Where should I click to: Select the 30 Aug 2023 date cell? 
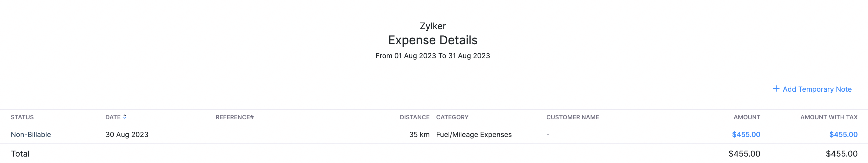point(127,134)
